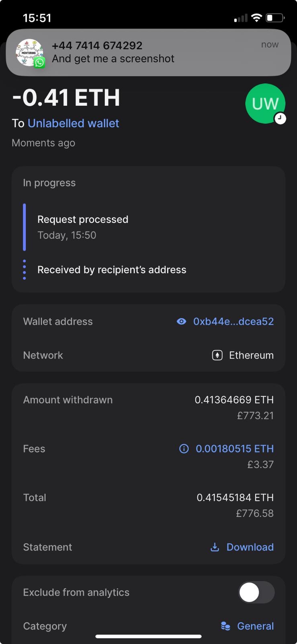
Task: Tap the 0.00180515 ETH fees amount
Action: pyautogui.click(x=234, y=448)
